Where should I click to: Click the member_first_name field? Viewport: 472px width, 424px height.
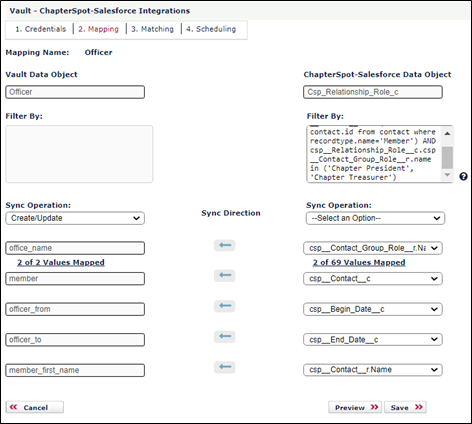pos(75,370)
